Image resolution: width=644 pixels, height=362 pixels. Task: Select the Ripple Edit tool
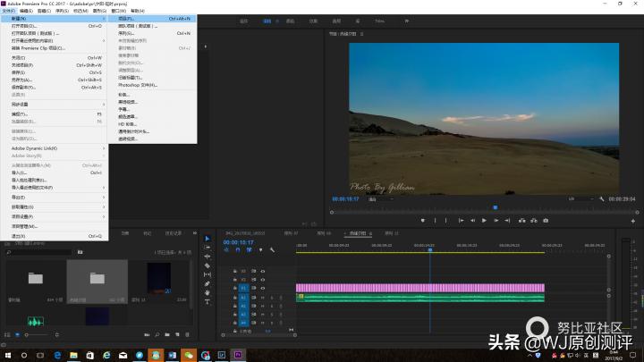coord(208,257)
